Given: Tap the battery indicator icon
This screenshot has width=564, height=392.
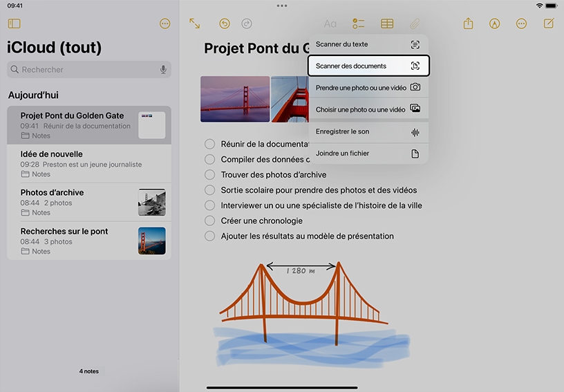Looking at the screenshot, I should tap(551, 6).
